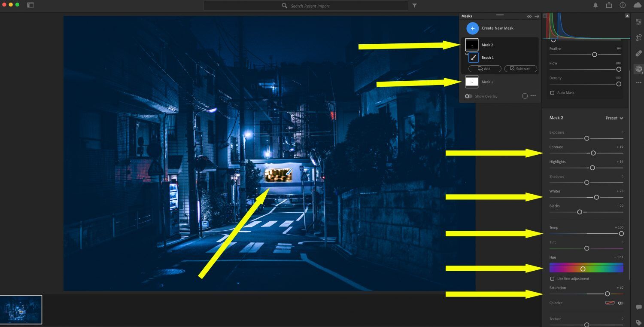
Task: Check Use fine adjustment box
Action: 552,279
